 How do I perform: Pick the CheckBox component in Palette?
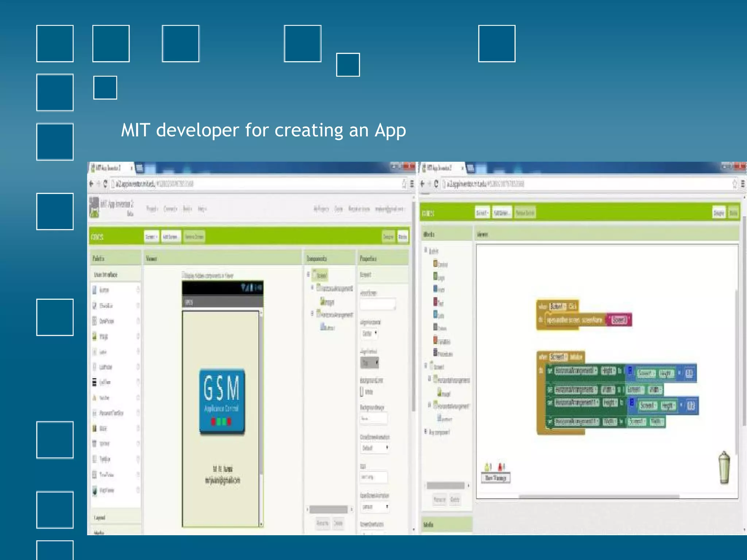(106, 306)
